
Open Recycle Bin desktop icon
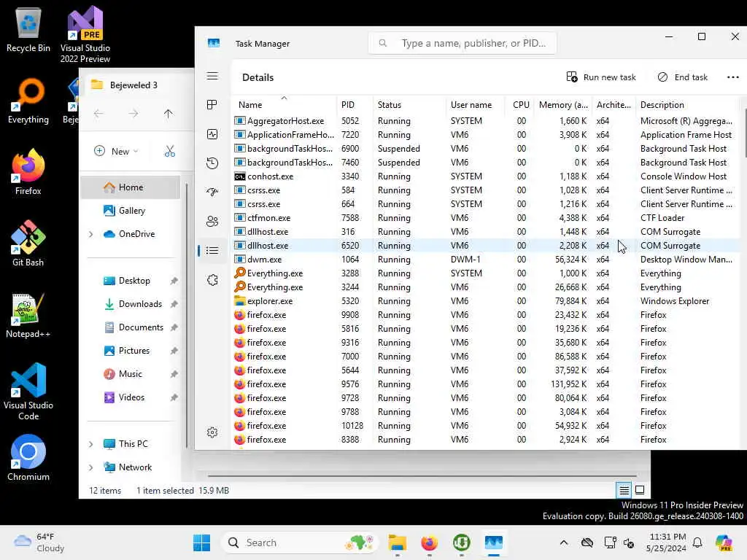pos(28,30)
